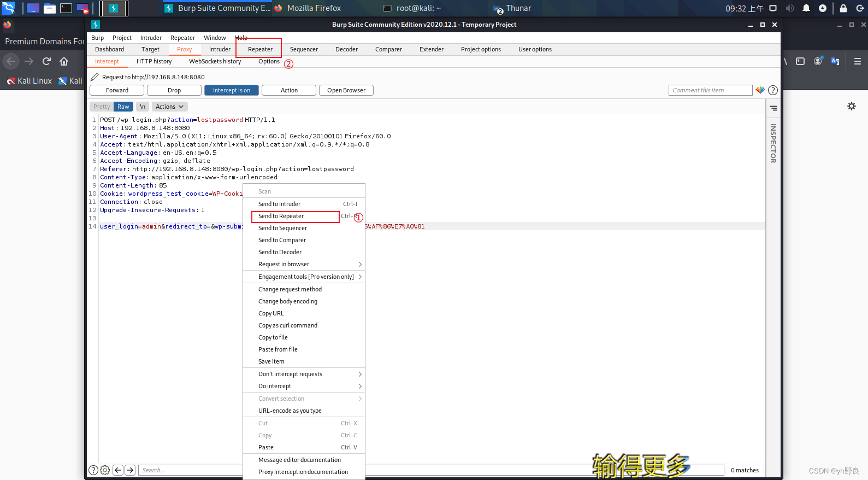Image resolution: width=868 pixels, height=480 pixels.
Task: Select URL-encode as you type
Action: 304,411
